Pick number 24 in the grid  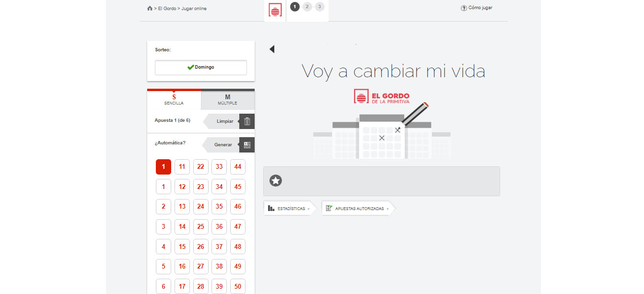coord(201,207)
